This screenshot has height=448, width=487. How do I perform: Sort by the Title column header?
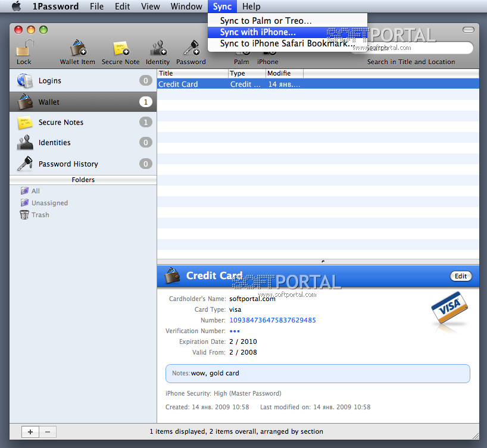(x=192, y=73)
